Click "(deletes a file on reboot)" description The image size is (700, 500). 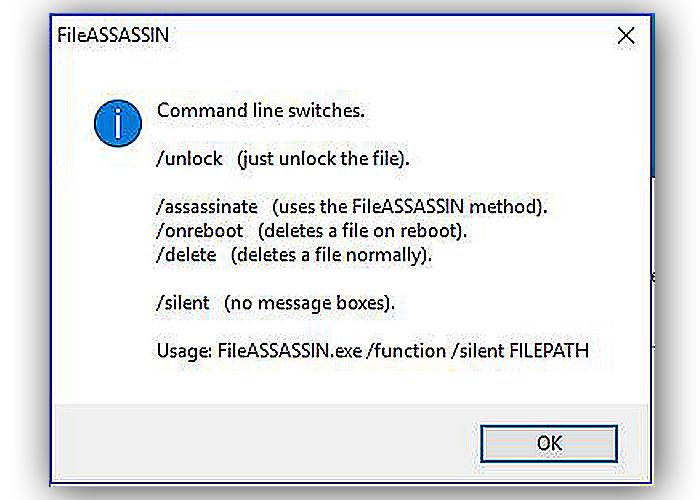pos(362,231)
